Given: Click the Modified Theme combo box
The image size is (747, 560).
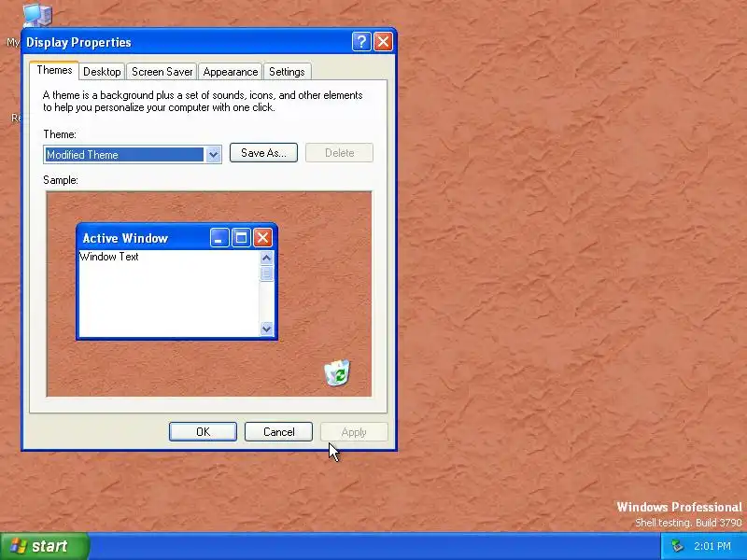Looking at the screenshot, I should click(132, 155).
